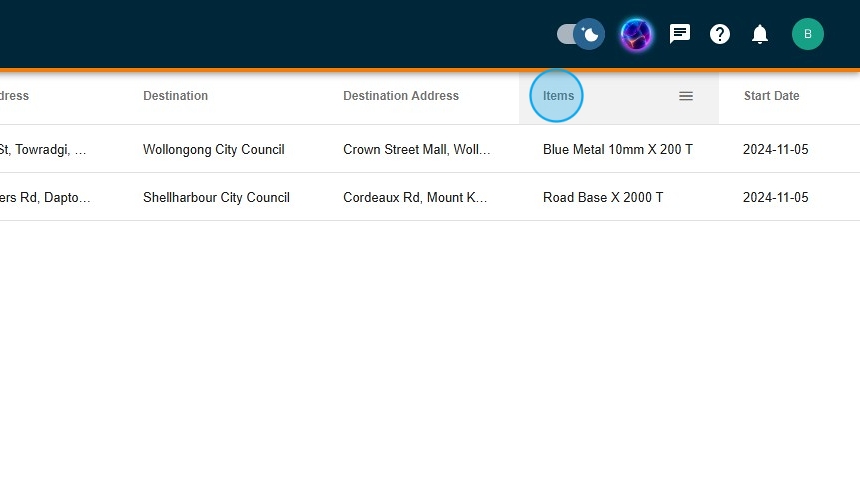Screen dimensions: 860x480
Task: Click the help question mark icon
Action: [x=720, y=34]
